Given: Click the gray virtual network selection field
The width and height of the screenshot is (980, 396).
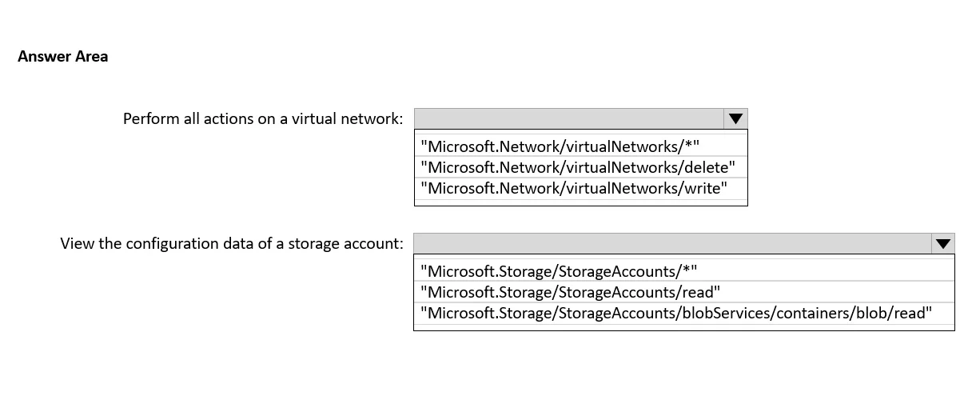Looking at the screenshot, I should [x=569, y=118].
